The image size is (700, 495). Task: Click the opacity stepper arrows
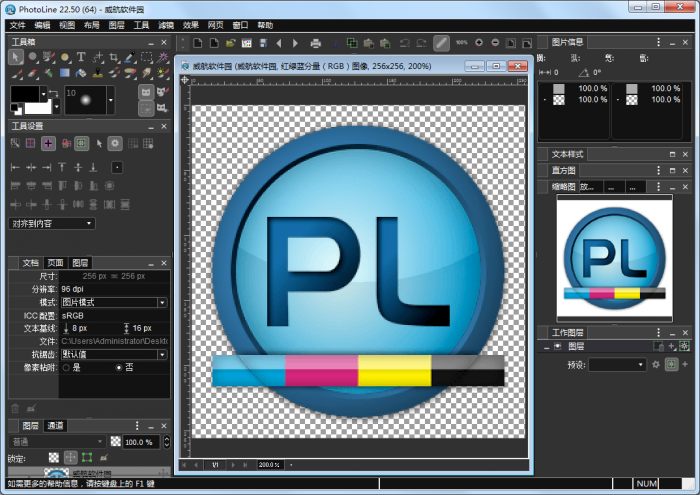coord(166,442)
